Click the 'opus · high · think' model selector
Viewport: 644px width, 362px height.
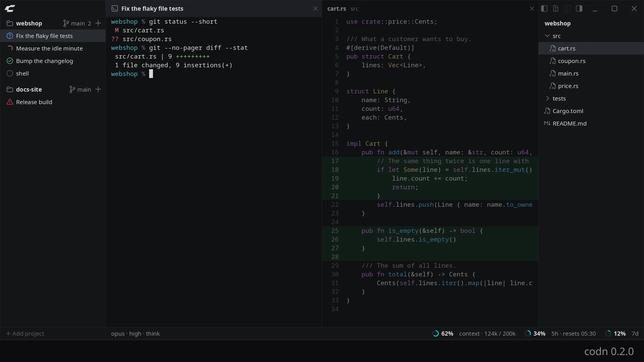(x=135, y=334)
